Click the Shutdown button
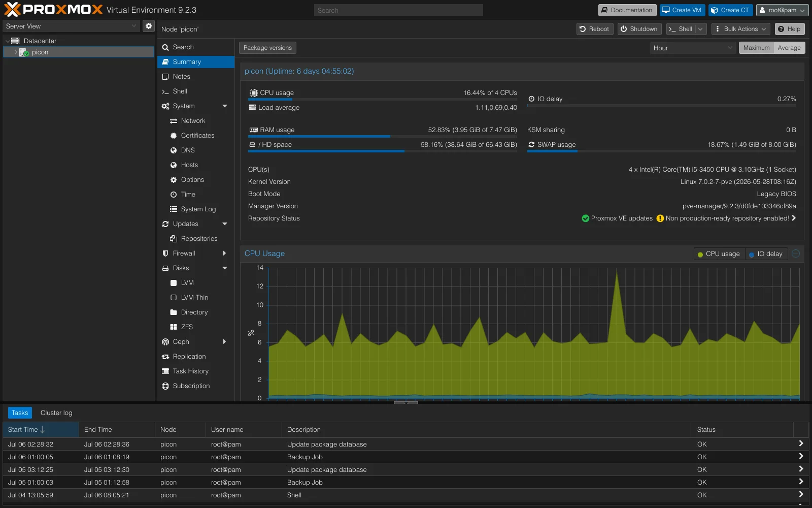The image size is (812, 508). pos(639,29)
